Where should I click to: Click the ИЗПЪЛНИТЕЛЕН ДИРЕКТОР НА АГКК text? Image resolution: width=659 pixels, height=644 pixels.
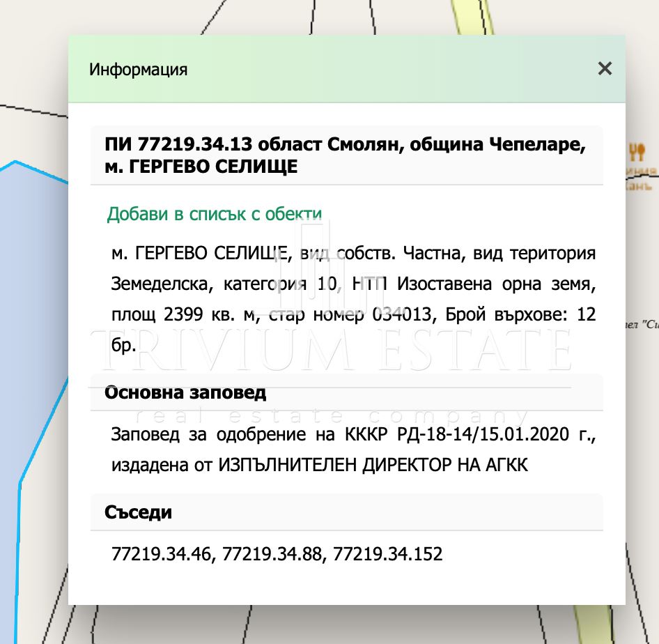coord(373,465)
